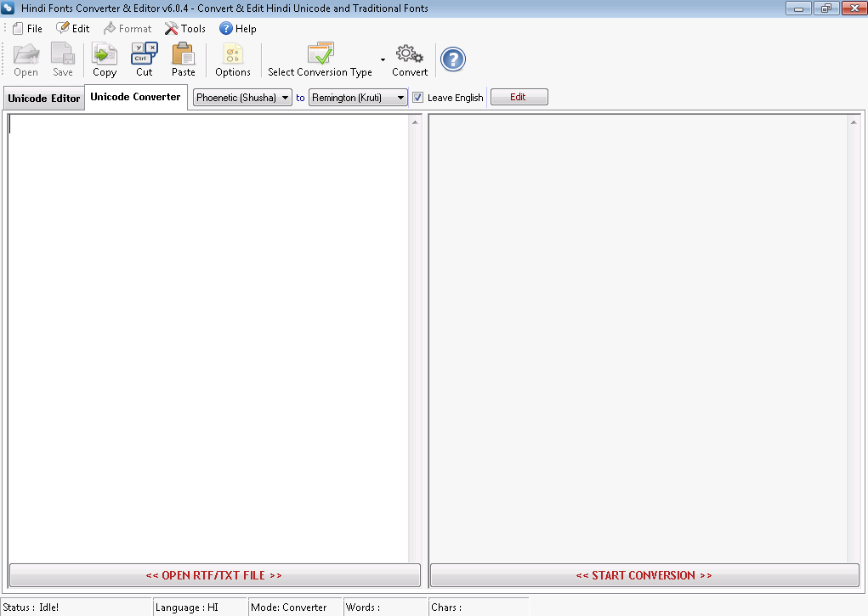Click inside the right output text area

click(x=638, y=339)
